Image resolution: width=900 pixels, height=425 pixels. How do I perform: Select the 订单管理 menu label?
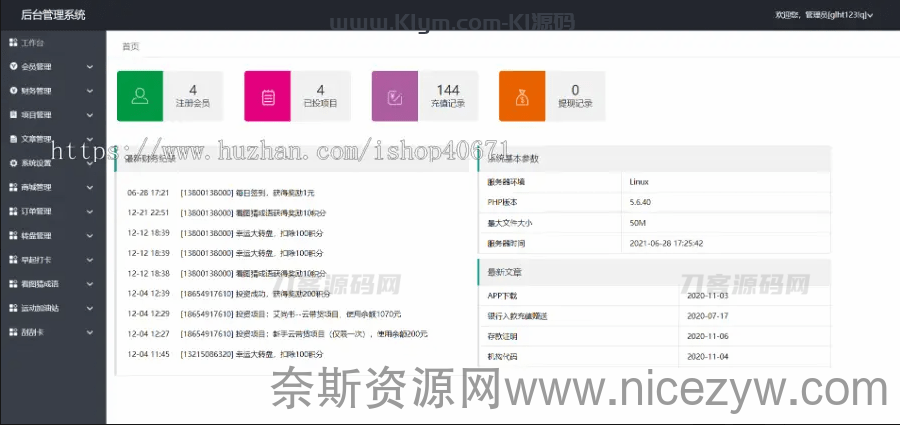[36, 212]
